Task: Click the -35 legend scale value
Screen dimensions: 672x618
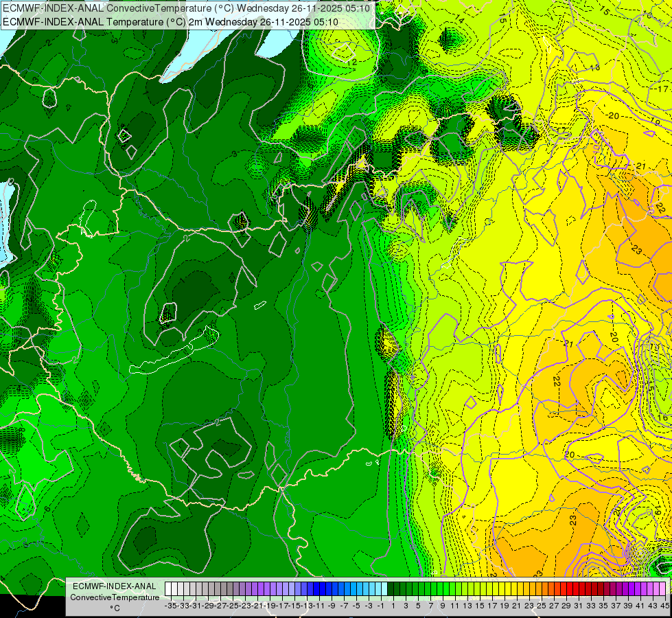Action: click(x=170, y=606)
